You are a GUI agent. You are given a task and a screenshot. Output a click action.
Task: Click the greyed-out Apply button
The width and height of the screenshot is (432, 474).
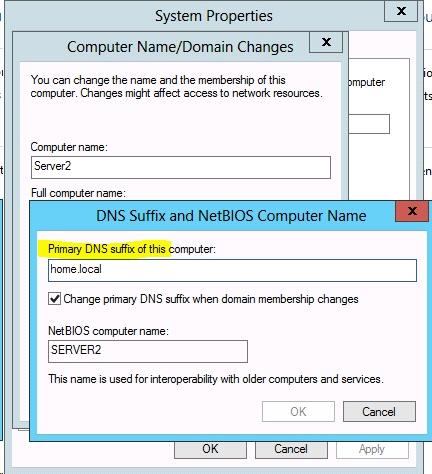point(372,449)
